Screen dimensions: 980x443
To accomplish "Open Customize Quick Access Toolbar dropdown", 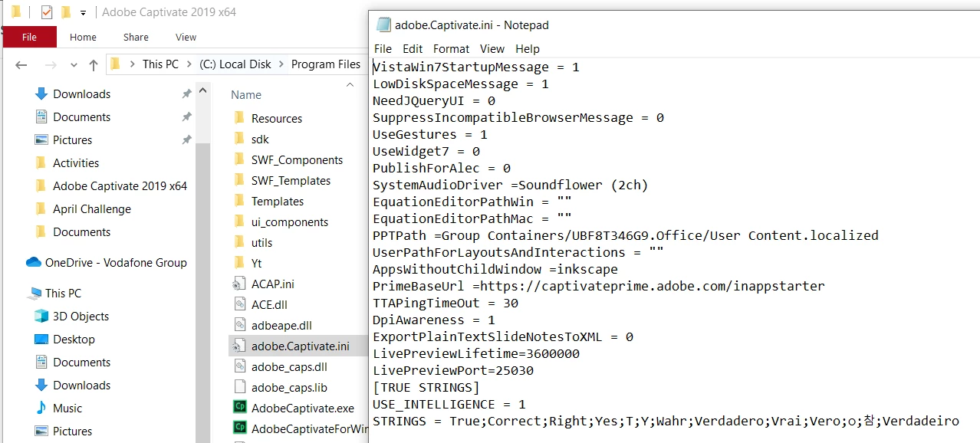I will 83,13.
